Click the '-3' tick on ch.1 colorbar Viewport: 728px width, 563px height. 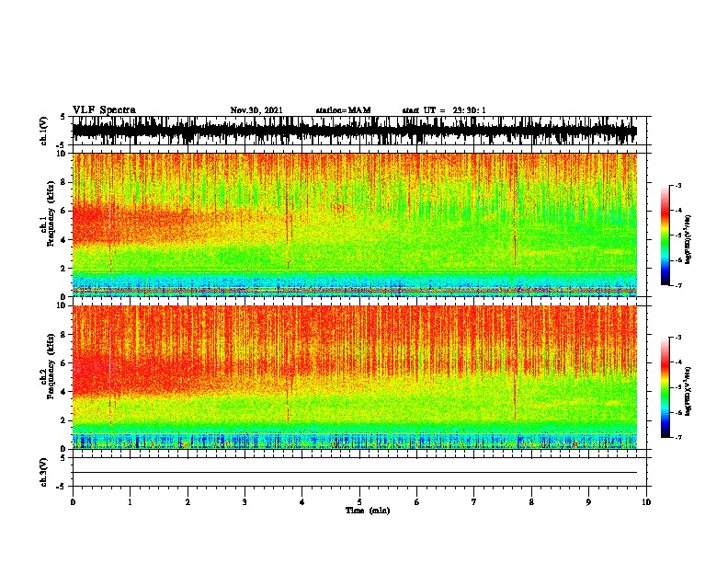(x=677, y=186)
